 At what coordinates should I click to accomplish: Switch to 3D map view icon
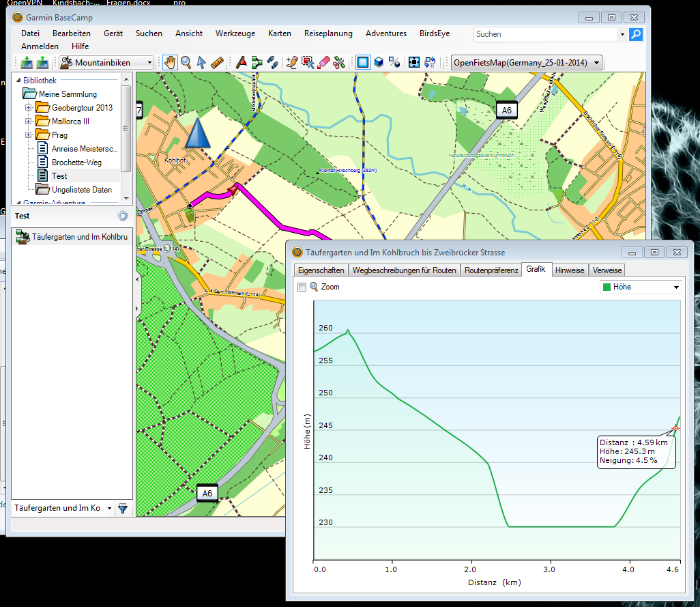(x=379, y=63)
